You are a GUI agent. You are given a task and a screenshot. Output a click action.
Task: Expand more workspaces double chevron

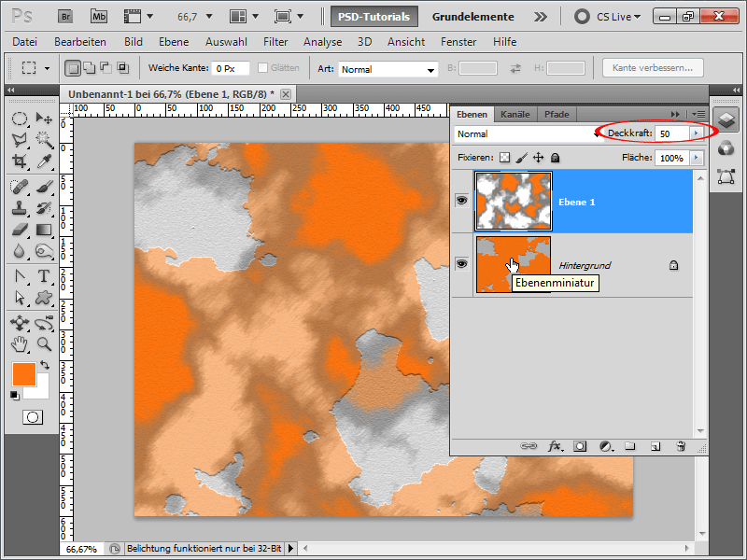coord(541,17)
